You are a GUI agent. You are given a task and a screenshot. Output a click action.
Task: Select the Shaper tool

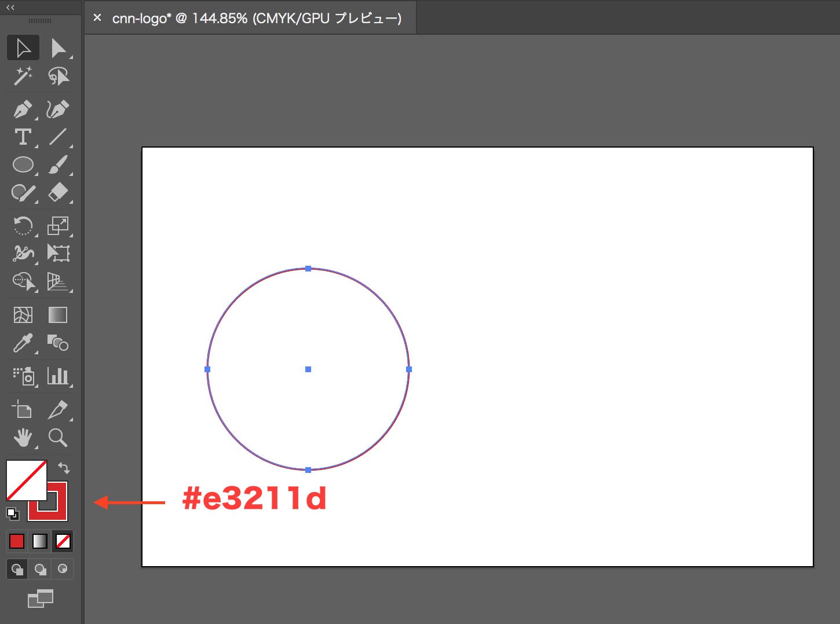(23, 192)
